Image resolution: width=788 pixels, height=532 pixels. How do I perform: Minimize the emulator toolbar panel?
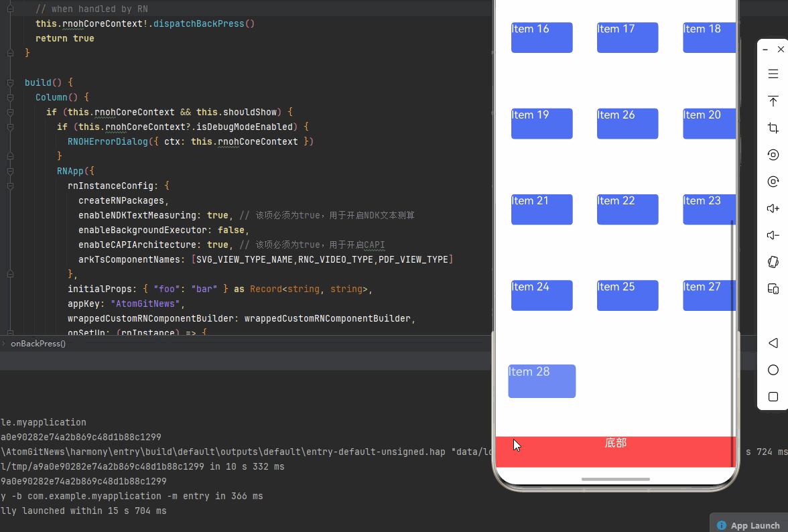click(765, 50)
